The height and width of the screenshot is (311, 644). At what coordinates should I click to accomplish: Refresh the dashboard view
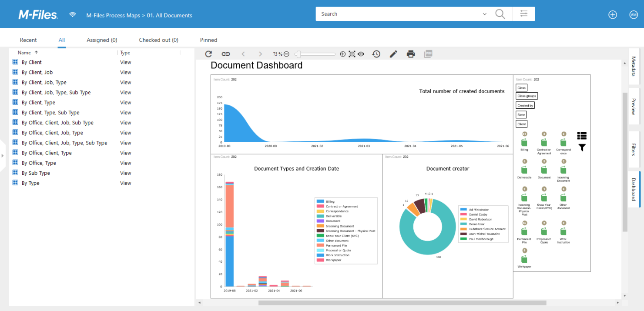pyautogui.click(x=208, y=54)
